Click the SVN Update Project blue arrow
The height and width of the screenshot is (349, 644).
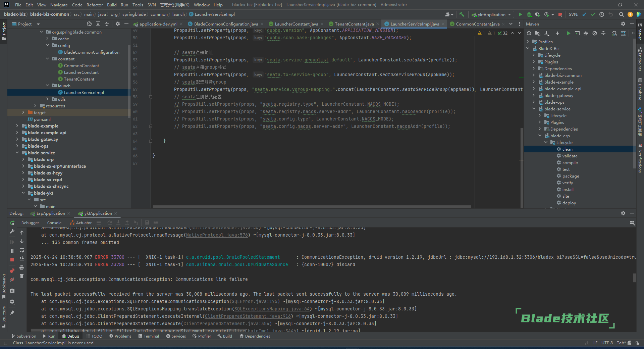coord(584,14)
